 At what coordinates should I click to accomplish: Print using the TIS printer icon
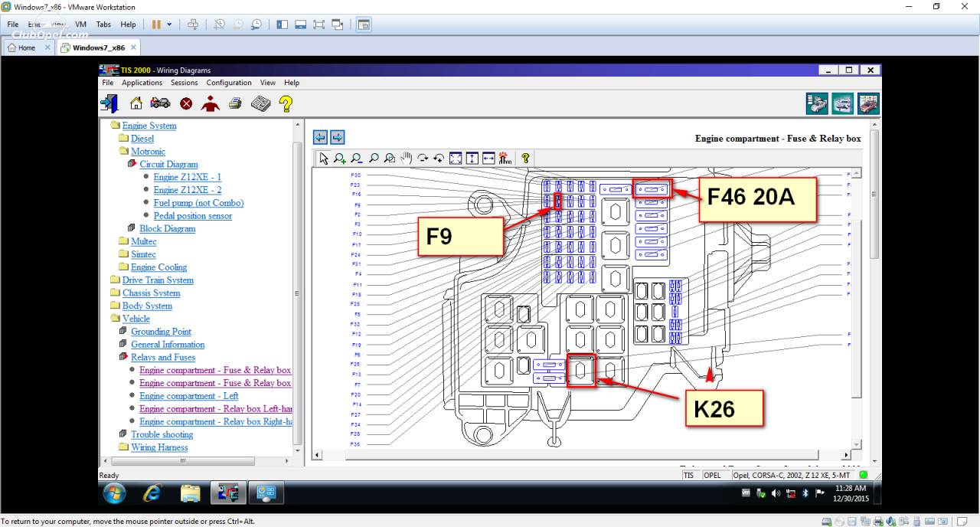pos(235,103)
